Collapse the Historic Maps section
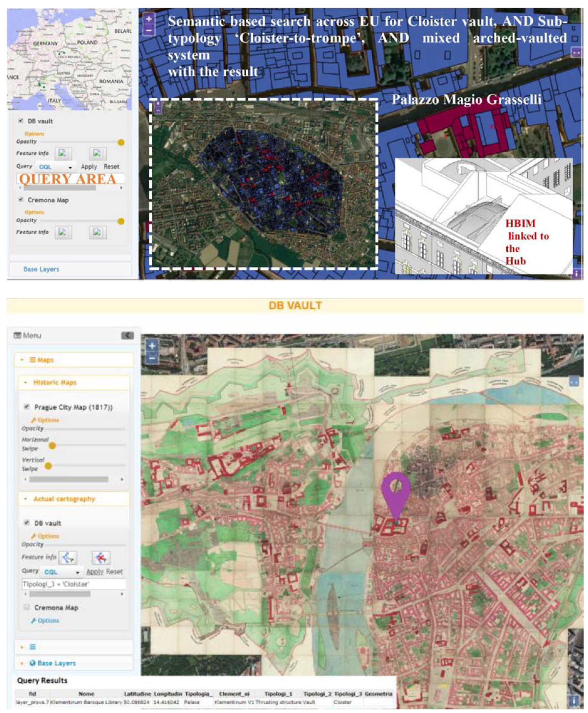 point(55,382)
